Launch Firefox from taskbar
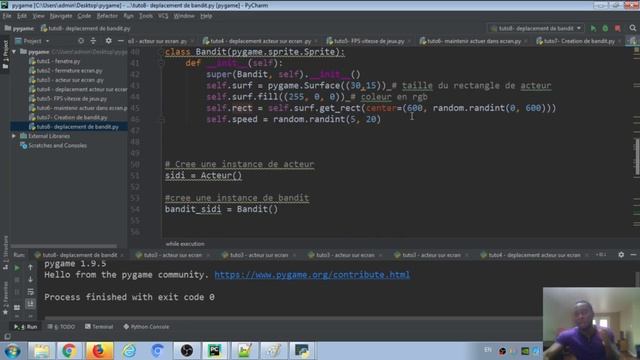The image size is (640, 360). tap(99, 351)
